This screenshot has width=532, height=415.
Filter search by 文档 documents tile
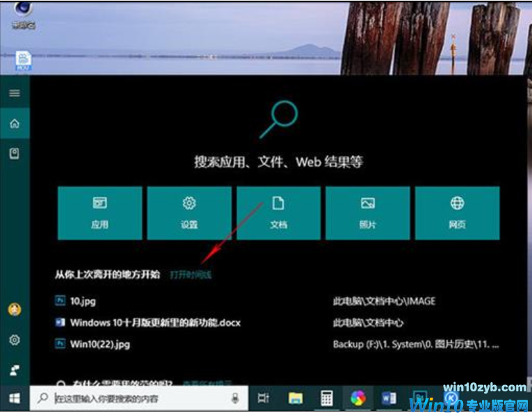279,213
